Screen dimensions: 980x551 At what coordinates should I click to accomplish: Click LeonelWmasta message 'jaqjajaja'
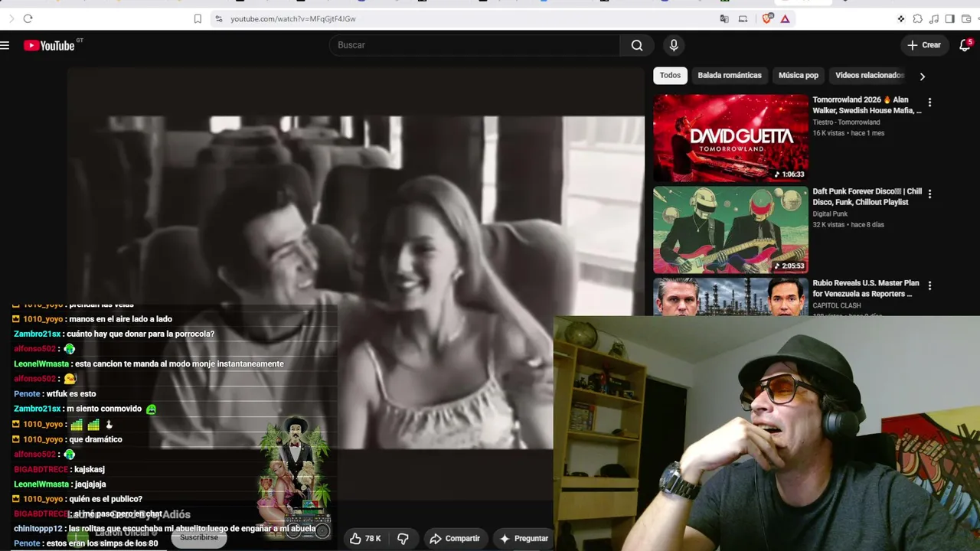[90, 484]
